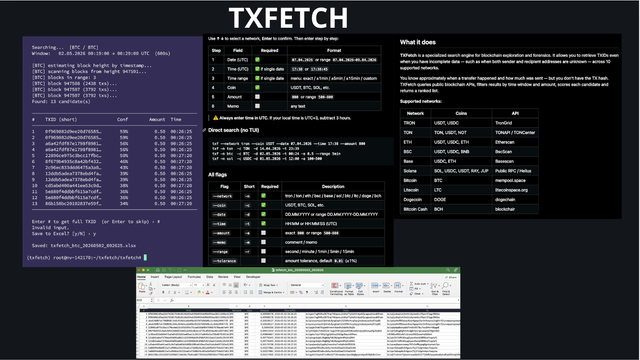Click Find & Select magnifier in Excel ribbon

click(445, 285)
